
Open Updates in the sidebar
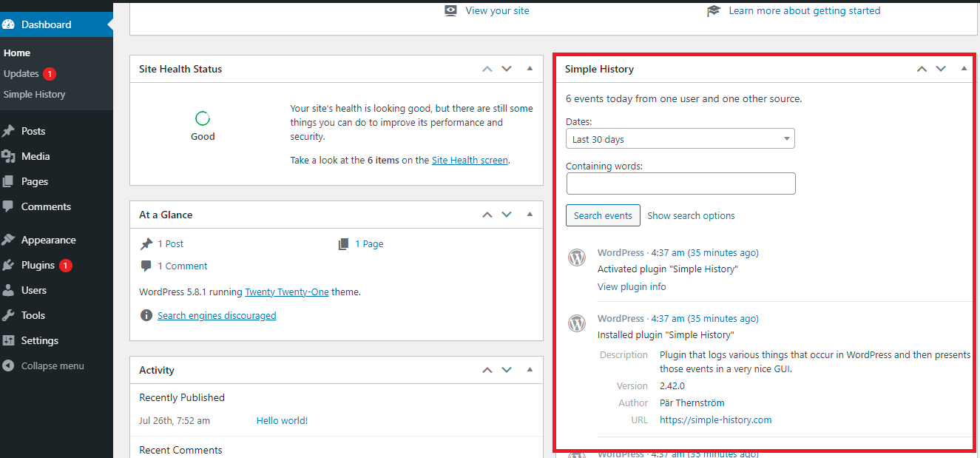[x=21, y=73]
